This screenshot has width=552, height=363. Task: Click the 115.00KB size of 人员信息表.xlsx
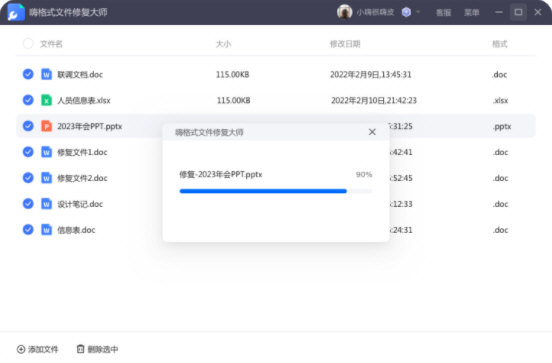pos(234,100)
